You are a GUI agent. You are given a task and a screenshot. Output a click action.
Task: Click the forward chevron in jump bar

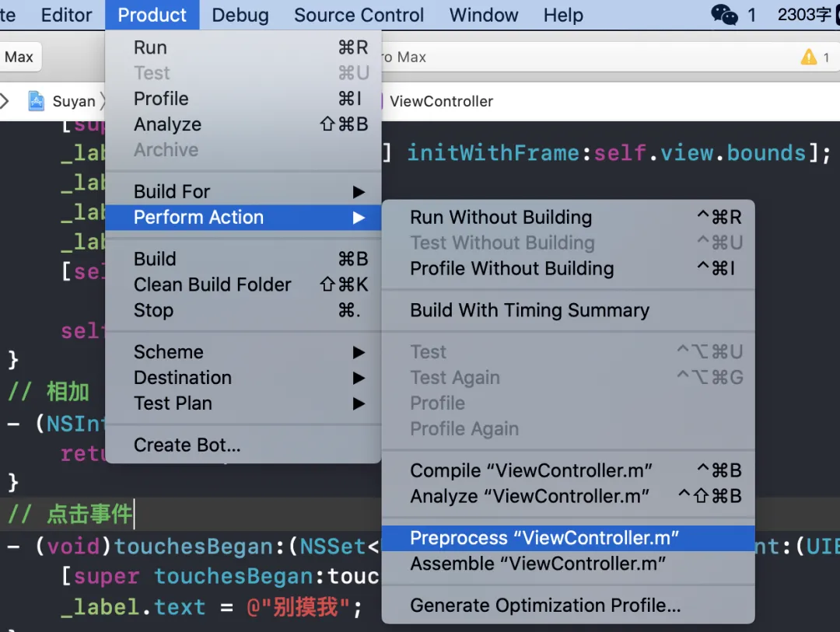5,101
